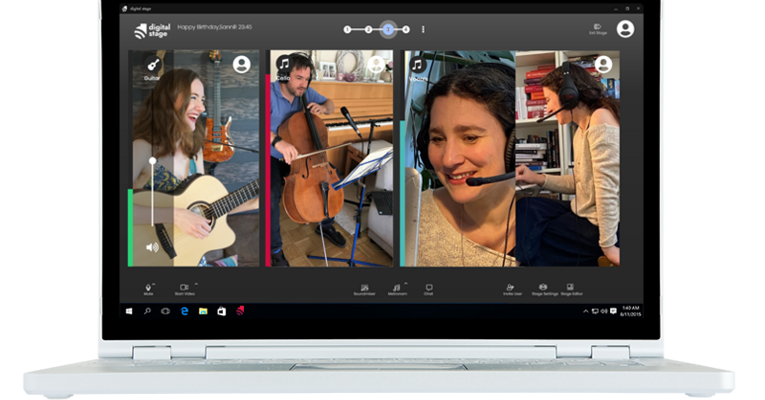This screenshot has width=765, height=400.
Task: Select the highlighted stage step 3
Action: click(388, 29)
